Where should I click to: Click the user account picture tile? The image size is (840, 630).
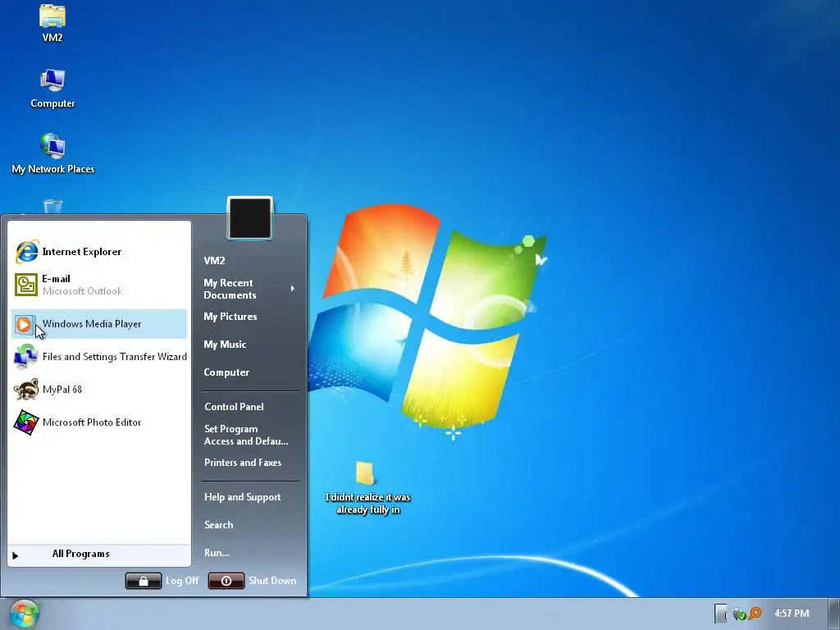click(x=250, y=218)
